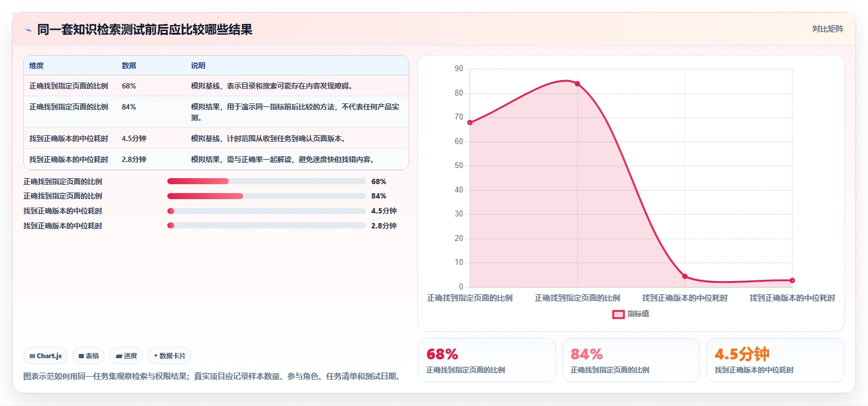Click the 维度 column header
868x406 pixels.
coord(36,66)
